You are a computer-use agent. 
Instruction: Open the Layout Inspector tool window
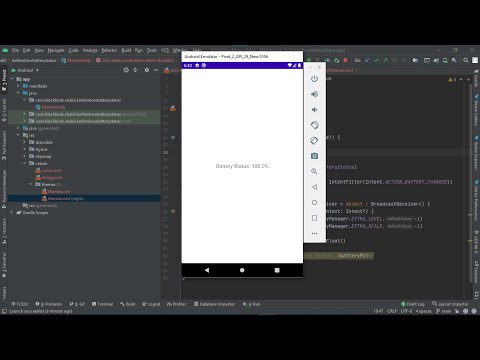450,304
